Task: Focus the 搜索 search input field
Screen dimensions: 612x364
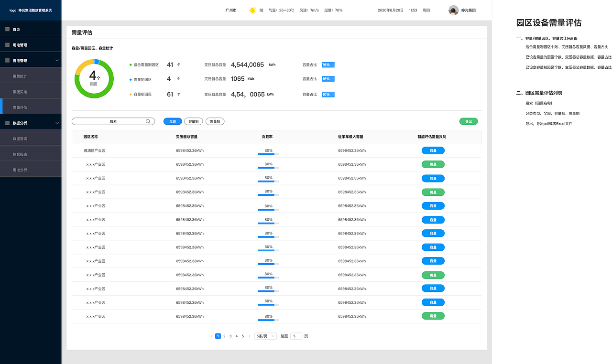Action: [113, 121]
